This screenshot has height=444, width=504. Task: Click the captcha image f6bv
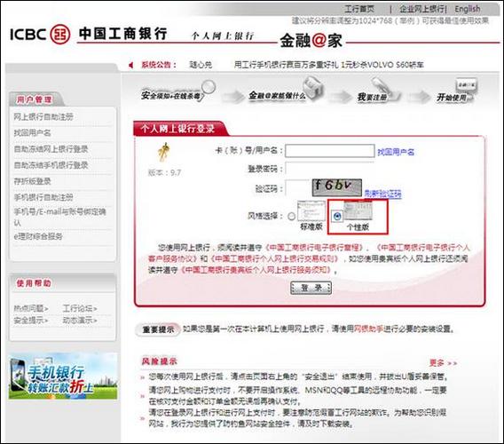[x=337, y=187]
